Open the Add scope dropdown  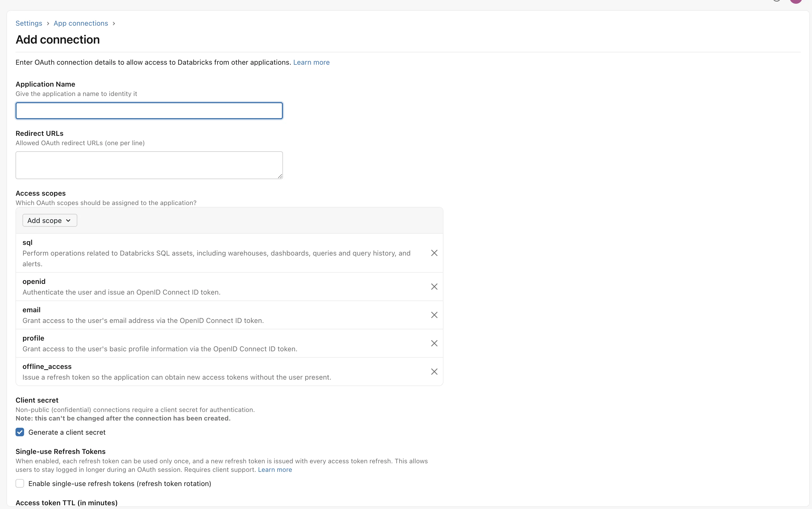[x=49, y=221]
